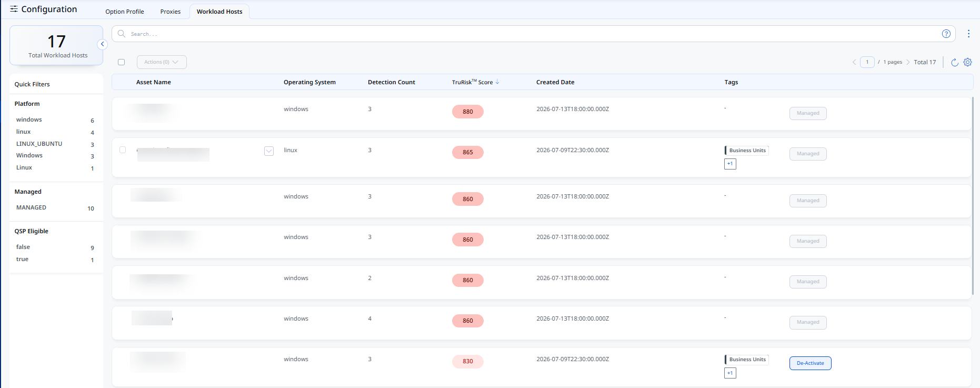Go to next page arrow
The image size is (980, 388).
[x=908, y=62]
